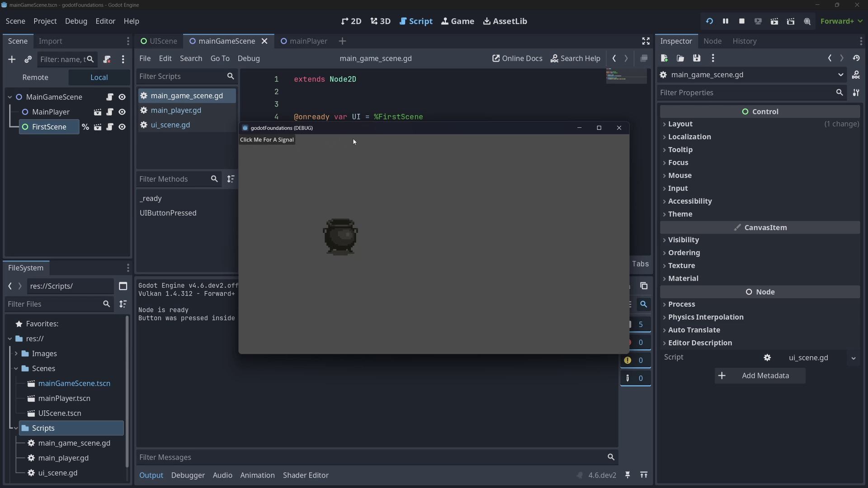Viewport: 868px width, 488px height.
Task: Pause the running project
Action: click(x=725, y=21)
